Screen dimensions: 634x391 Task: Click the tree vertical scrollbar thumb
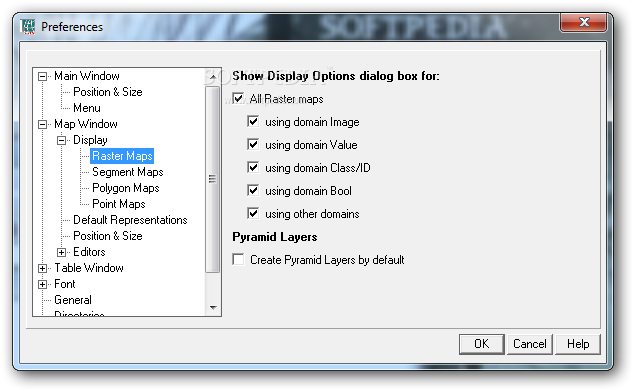point(212,179)
